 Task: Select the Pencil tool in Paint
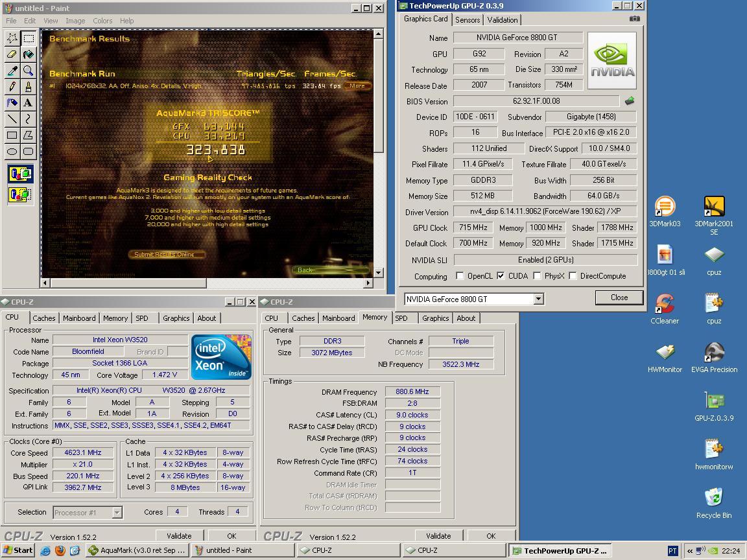pos(12,87)
